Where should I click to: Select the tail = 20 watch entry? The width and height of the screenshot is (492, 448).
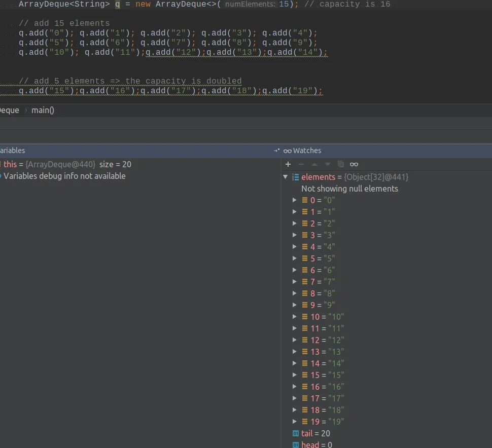315,433
